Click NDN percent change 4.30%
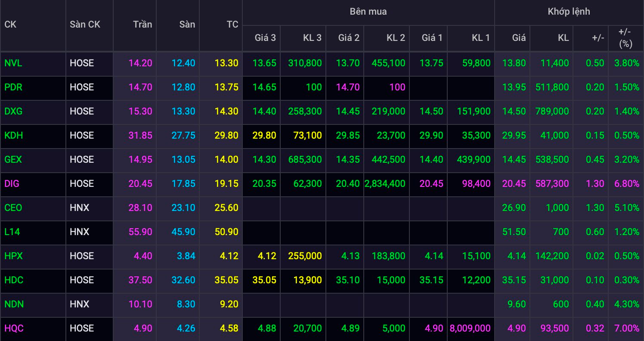The image size is (644, 341). pyautogui.click(x=627, y=304)
